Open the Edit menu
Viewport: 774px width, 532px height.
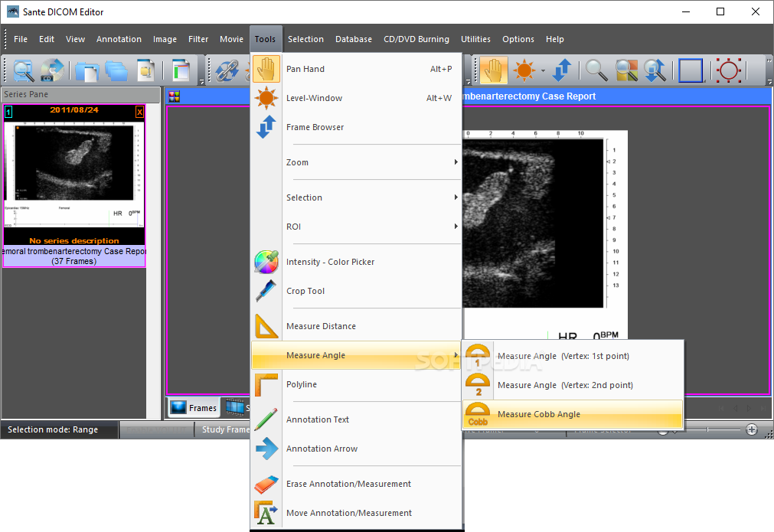47,39
